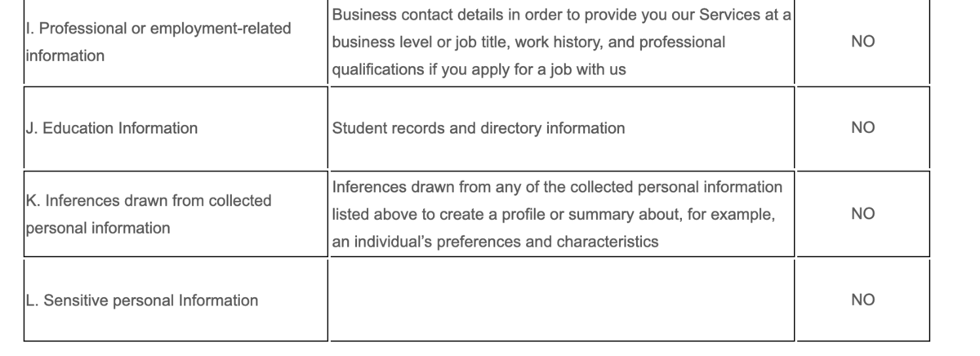Click the NO value in the Education Information row
This screenshot has height=356, width=980.
(862, 128)
